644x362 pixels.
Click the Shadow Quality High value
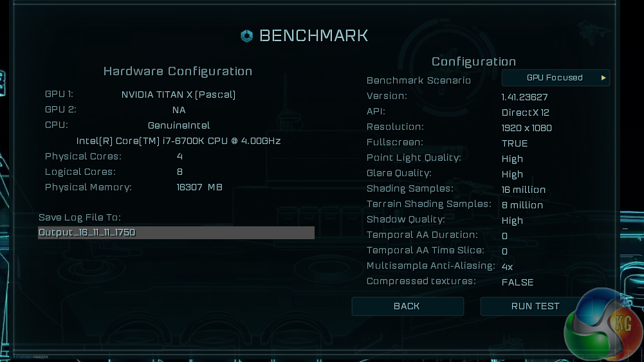click(x=512, y=221)
